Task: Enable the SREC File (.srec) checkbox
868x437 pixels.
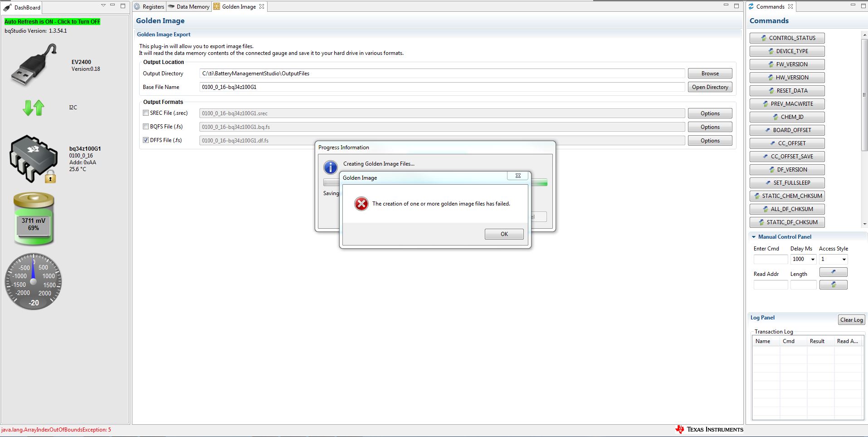Action: (x=146, y=113)
